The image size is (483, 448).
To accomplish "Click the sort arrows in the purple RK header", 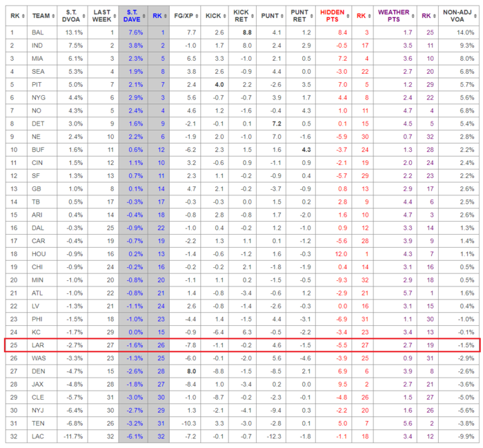I will (x=434, y=16).
